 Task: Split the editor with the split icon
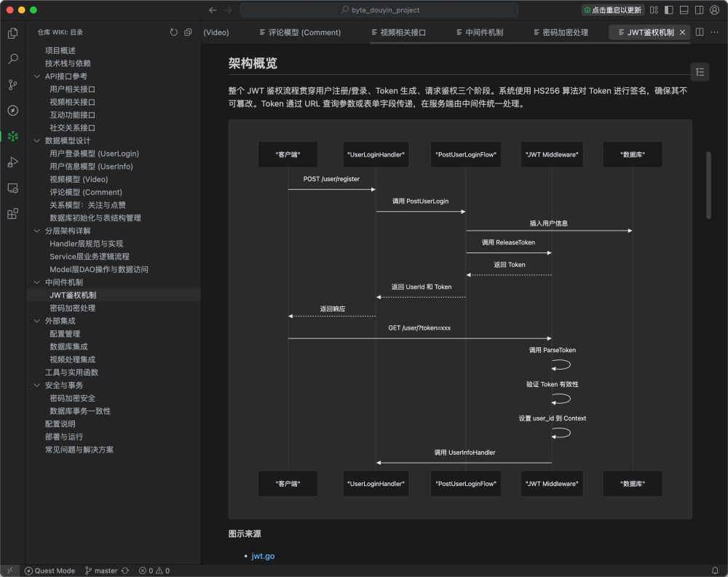pos(698,32)
